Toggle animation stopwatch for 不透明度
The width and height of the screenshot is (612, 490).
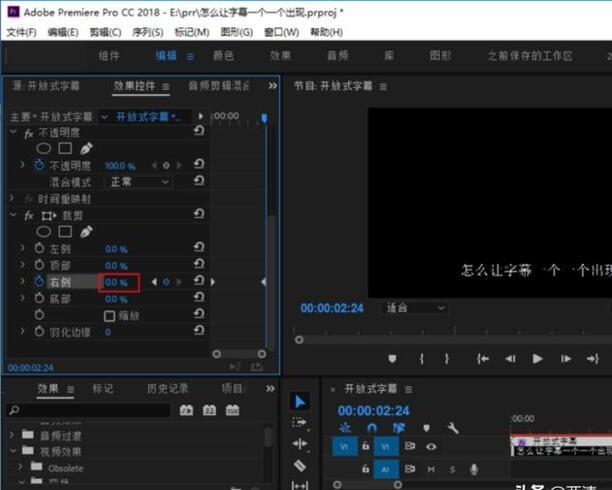click(39, 165)
